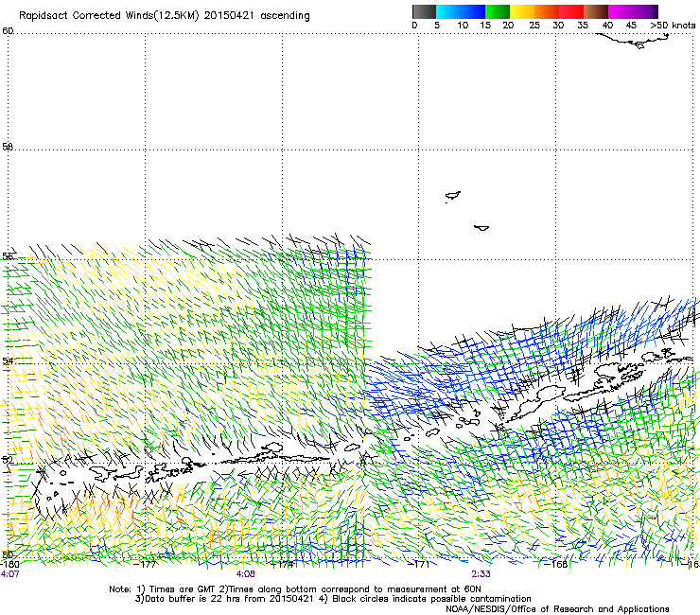Click the gray 0–5 knots legend segment
The height and width of the screenshot is (615, 700).
click(x=424, y=11)
